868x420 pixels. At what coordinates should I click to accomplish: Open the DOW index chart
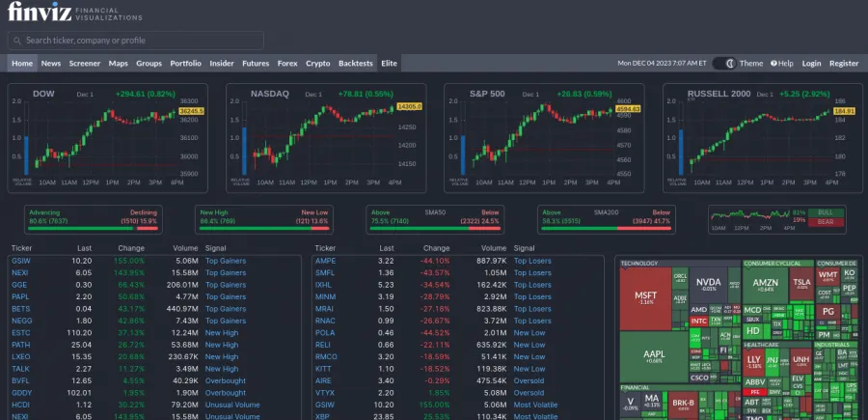click(107, 138)
